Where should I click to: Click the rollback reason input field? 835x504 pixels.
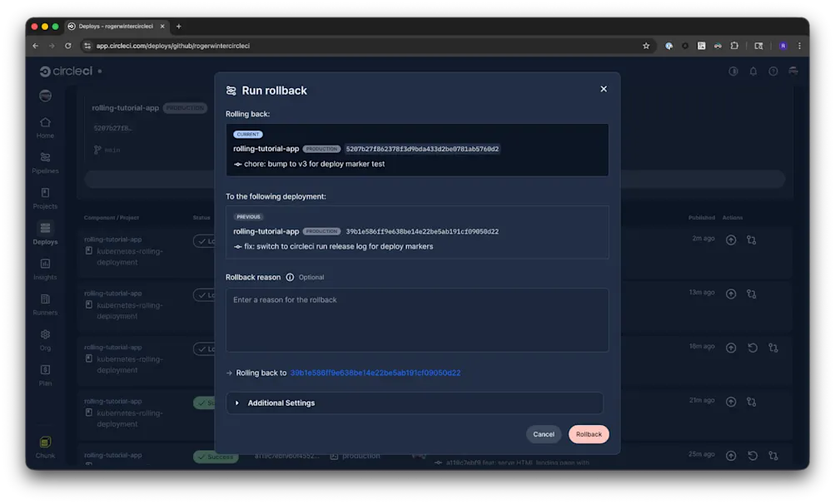415,320
